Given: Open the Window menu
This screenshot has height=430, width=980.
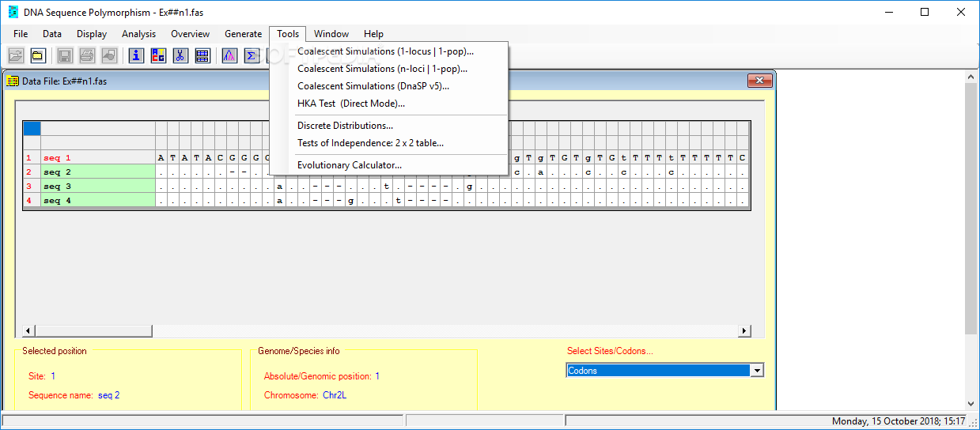Looking at the screenshot, I should (331, 34).
